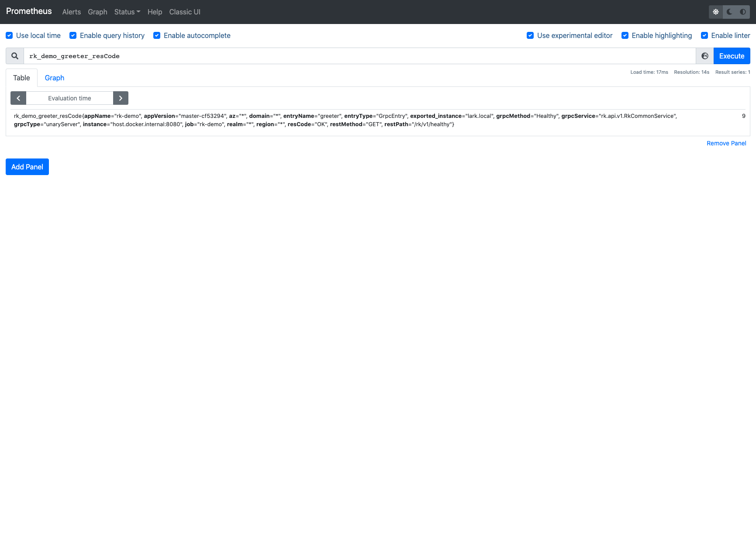Click the rk_demo_greeter_resCode result series labels

tap(345, 120)
